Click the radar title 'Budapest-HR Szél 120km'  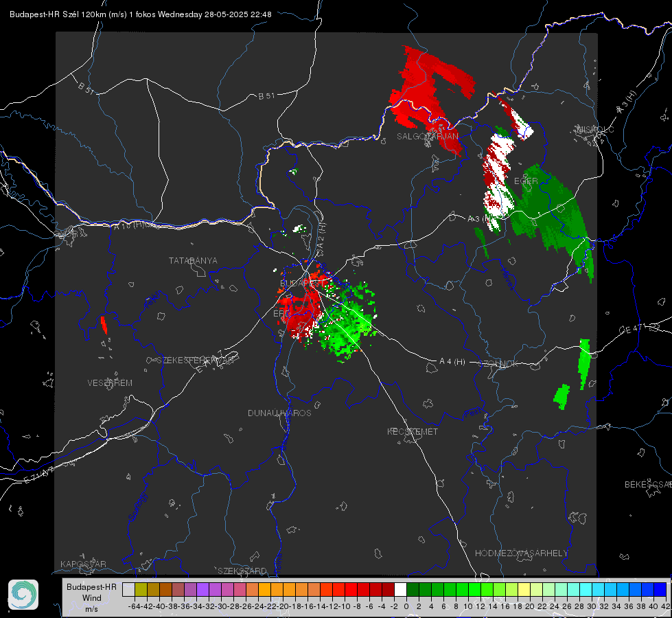(x=58, y=14)
